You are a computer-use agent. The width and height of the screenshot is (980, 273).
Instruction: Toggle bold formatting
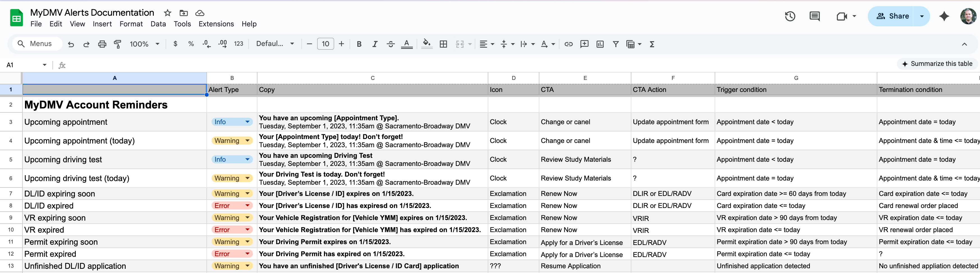coord(359,44)
